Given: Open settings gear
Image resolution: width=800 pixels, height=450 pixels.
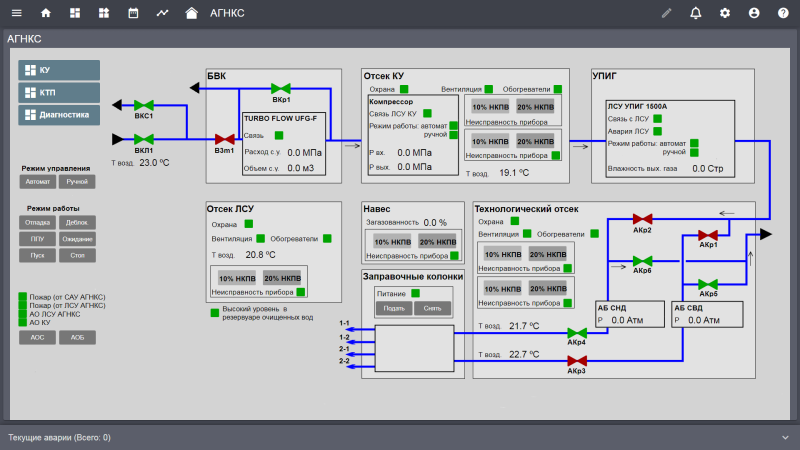Looking at the screenshot, I should (x=724, y=13).
